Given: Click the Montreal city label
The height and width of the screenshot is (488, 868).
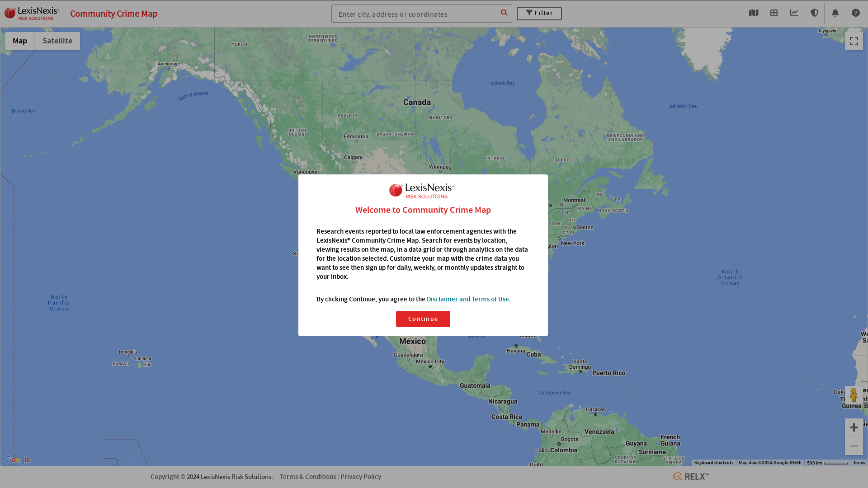Looking at the screenshot, I should pyautogui.click(x=574, y=200).
